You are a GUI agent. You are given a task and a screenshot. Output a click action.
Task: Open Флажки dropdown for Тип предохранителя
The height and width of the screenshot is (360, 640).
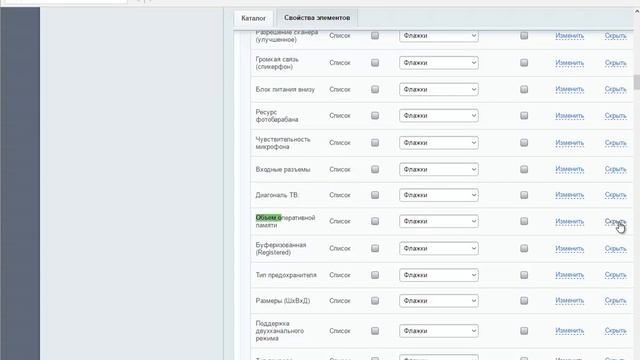pos(439,275)
